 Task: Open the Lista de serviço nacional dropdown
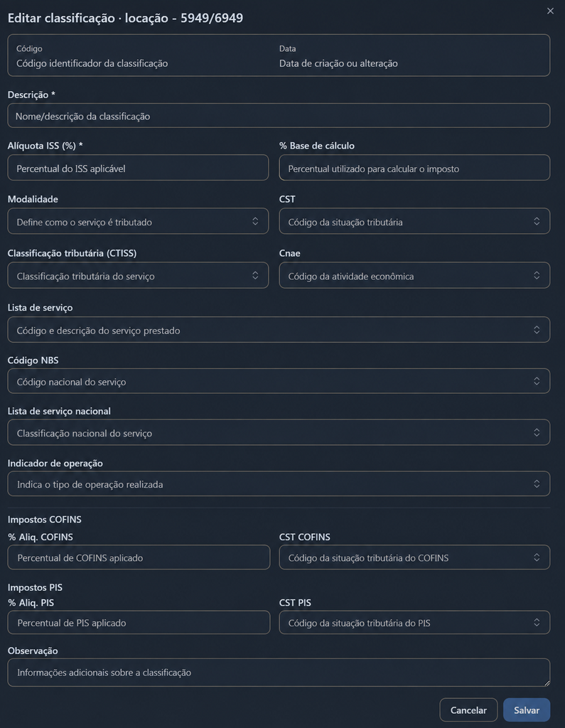[x=279, y=432]
